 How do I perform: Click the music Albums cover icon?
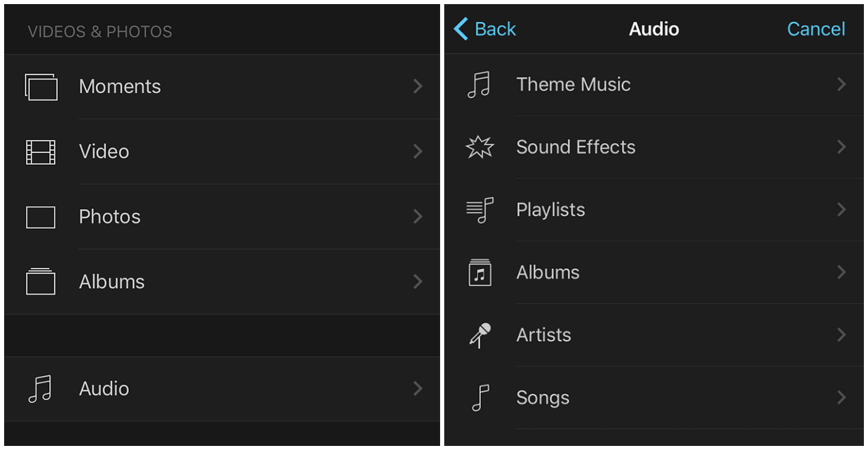[480, 272]
